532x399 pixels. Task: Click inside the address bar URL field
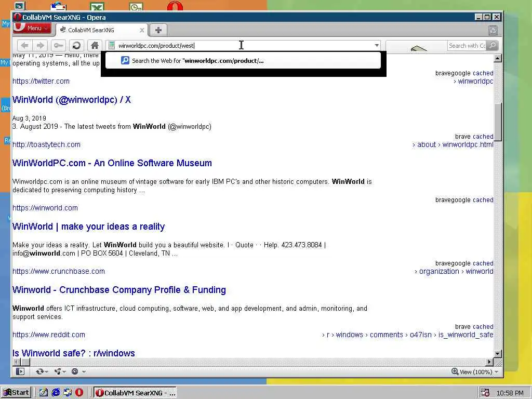click(x=244, y=46)
